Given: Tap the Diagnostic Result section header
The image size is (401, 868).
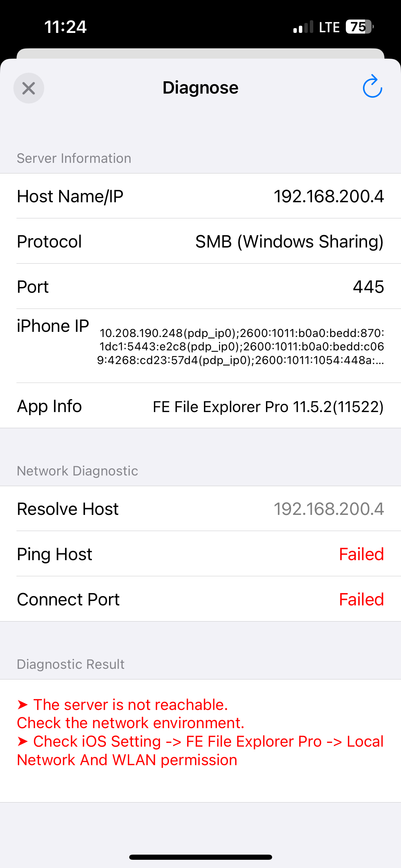Looking at the screenshot, I should 71,664.
